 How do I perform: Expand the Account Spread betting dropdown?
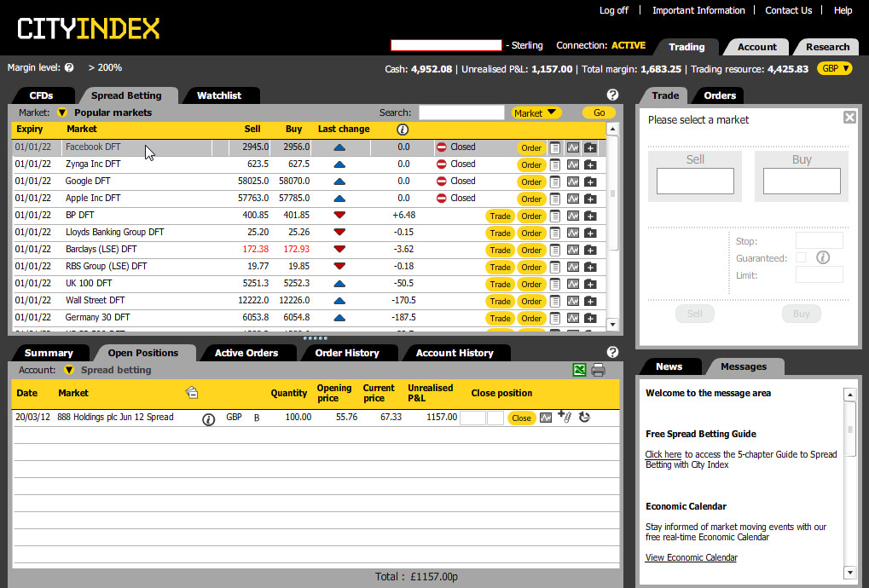coord(69,370)
